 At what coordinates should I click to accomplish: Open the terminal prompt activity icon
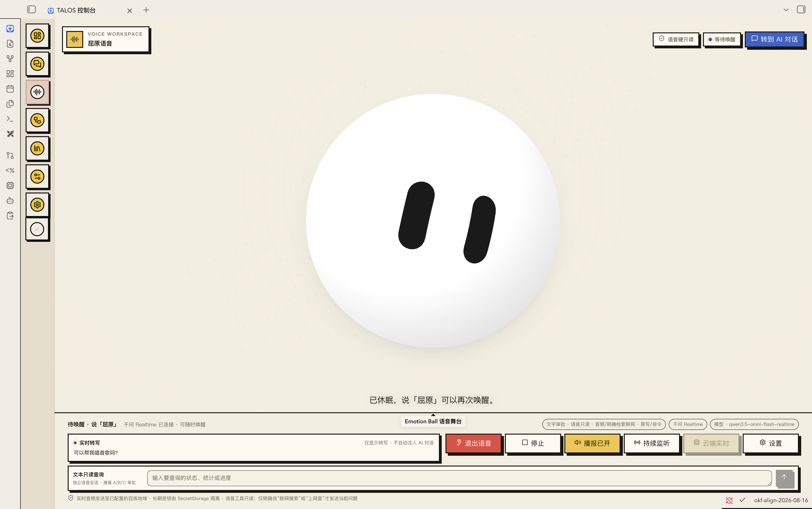[x=10, y=119]
